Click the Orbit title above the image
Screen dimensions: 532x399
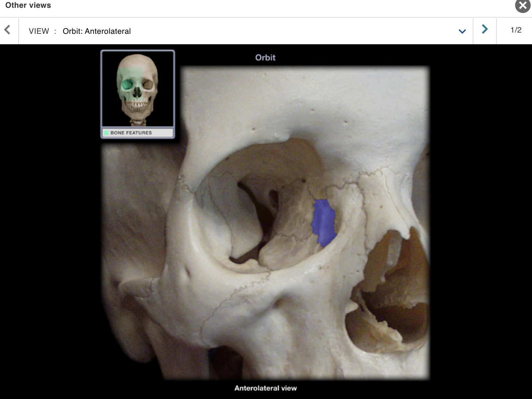click(x=265, y=57)
